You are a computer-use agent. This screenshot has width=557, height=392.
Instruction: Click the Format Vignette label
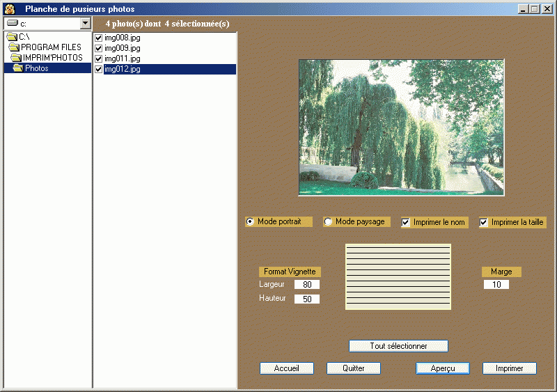(x=290, y=272)
